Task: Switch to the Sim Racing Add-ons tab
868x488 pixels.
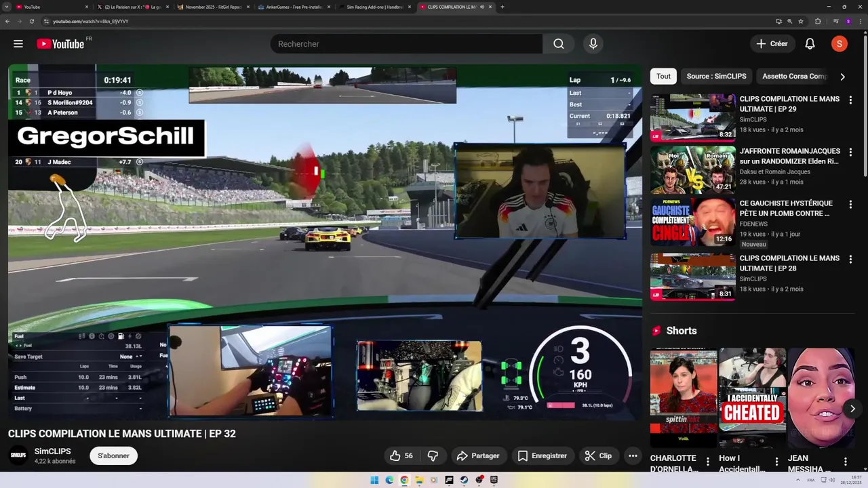Action: 374,7
